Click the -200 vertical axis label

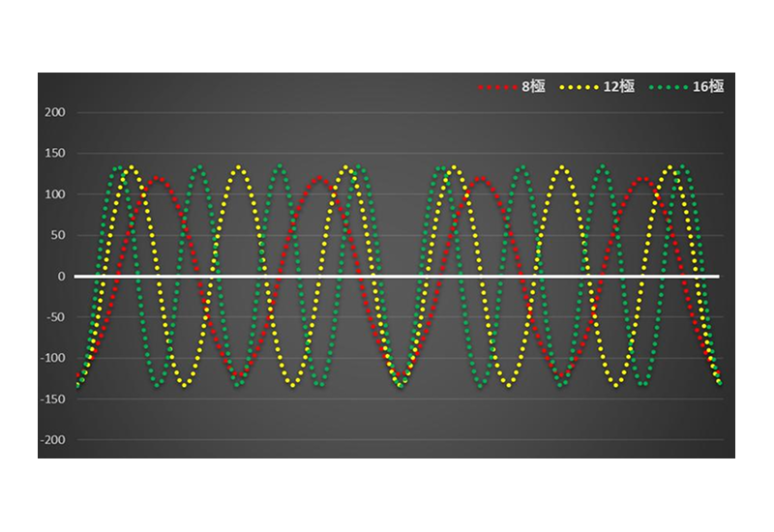pyautogui.click(x=53, y=440)
